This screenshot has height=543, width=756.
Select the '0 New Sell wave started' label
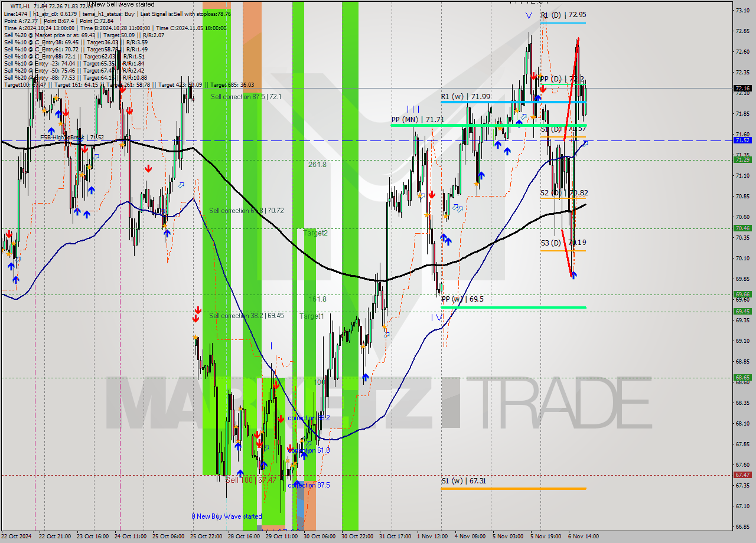[120, 5]
